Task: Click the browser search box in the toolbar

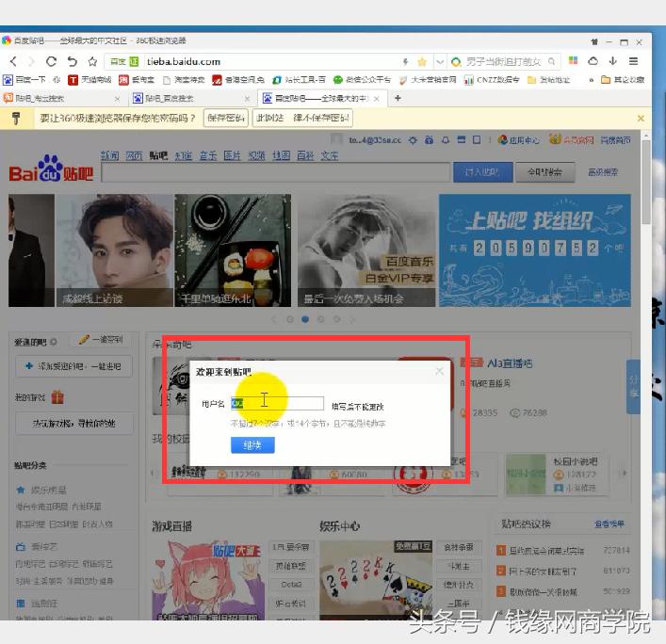Action: click(x=503, y=62)
